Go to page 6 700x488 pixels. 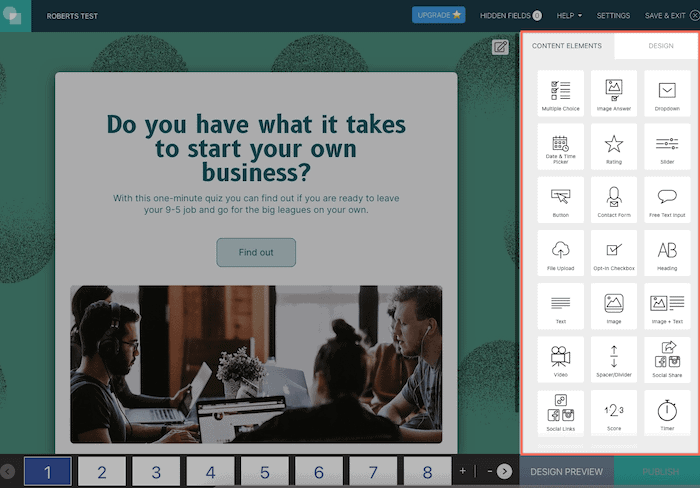click(x=319, y=471)
